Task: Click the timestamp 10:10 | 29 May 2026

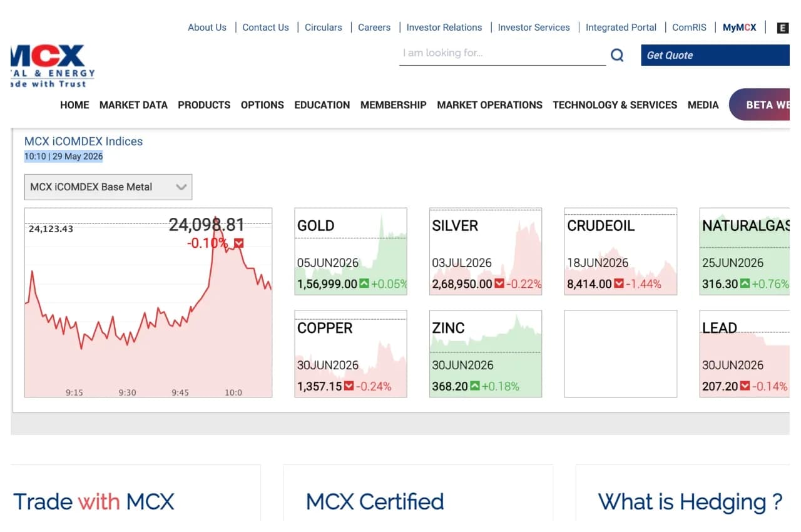Action: [x=63, y=156]
